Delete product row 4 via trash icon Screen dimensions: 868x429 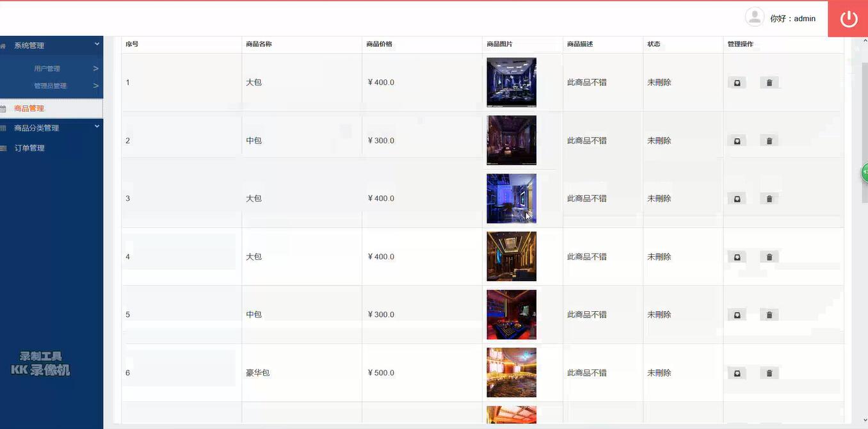[769, 257]
